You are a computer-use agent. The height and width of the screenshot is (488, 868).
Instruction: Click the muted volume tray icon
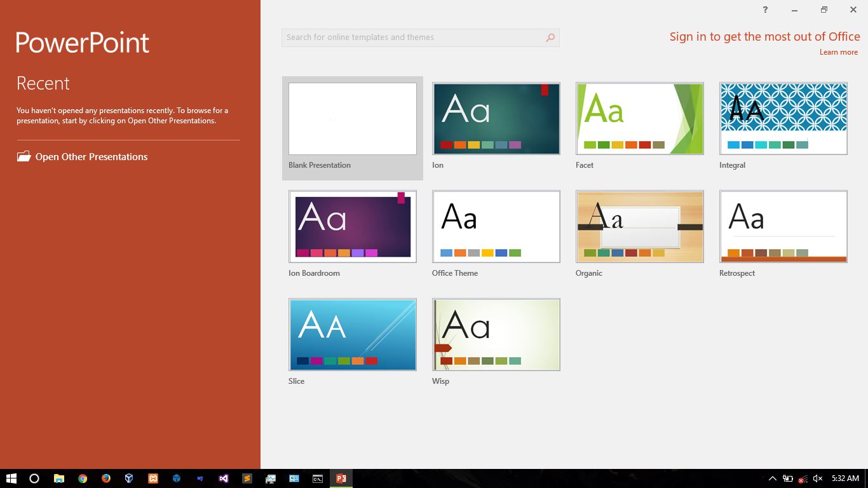coord(818,478)
